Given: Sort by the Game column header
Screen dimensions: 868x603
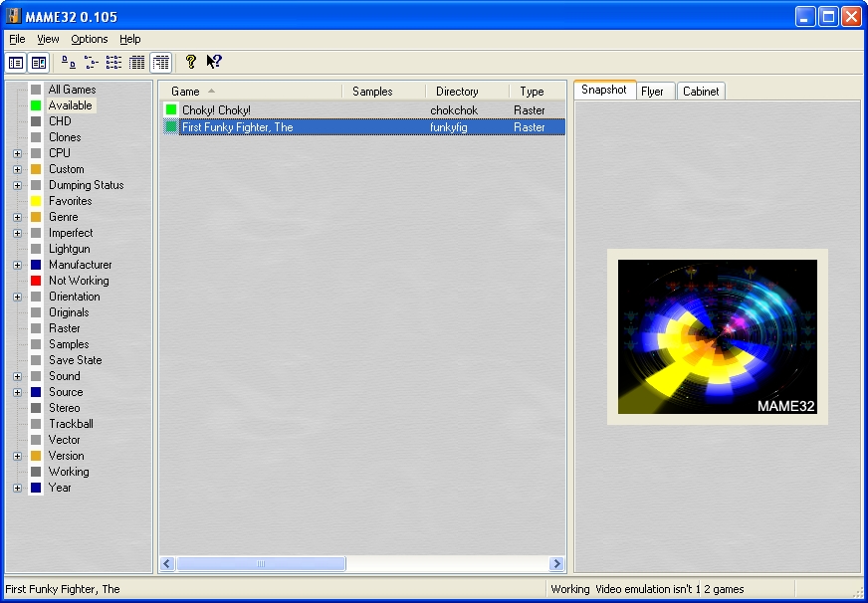Looking at the screenshot, I should pos(252,92).
